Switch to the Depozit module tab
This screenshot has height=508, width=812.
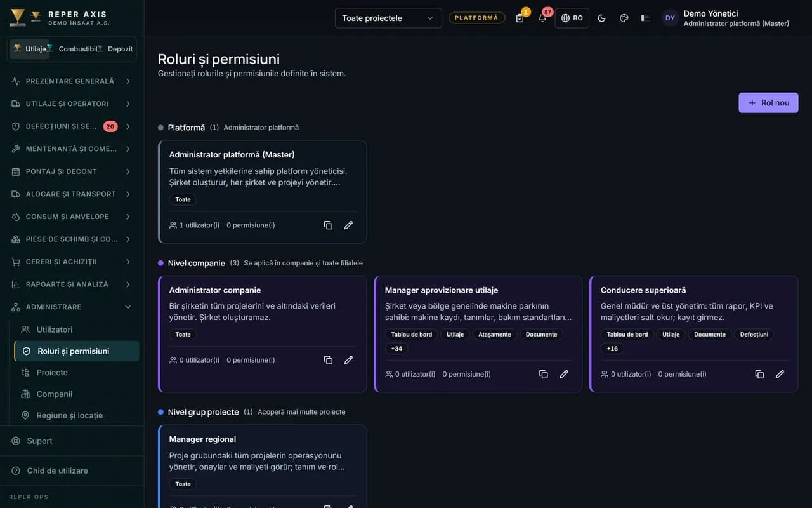pyautogui.click(x=117, y=49)
